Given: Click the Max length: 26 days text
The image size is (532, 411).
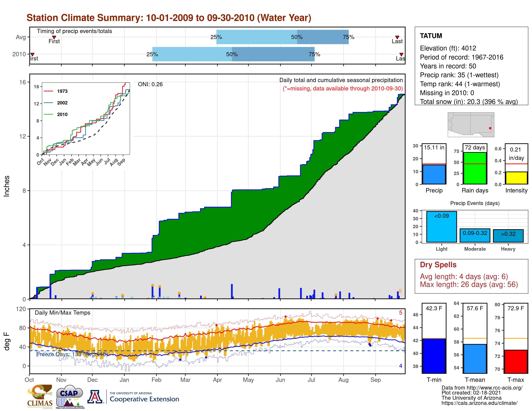Looking at the screenshot, I should (x=469, y=284).
